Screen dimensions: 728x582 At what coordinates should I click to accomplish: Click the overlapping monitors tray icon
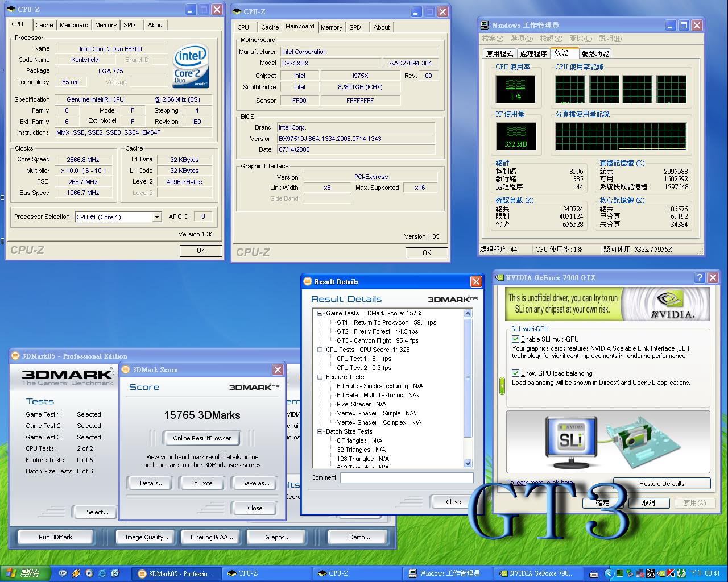(640, 573)
